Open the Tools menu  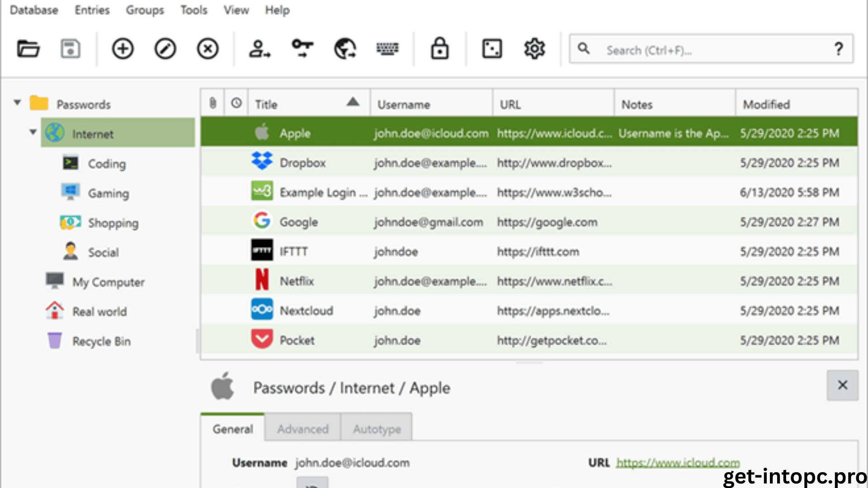[x=194, y=10]
